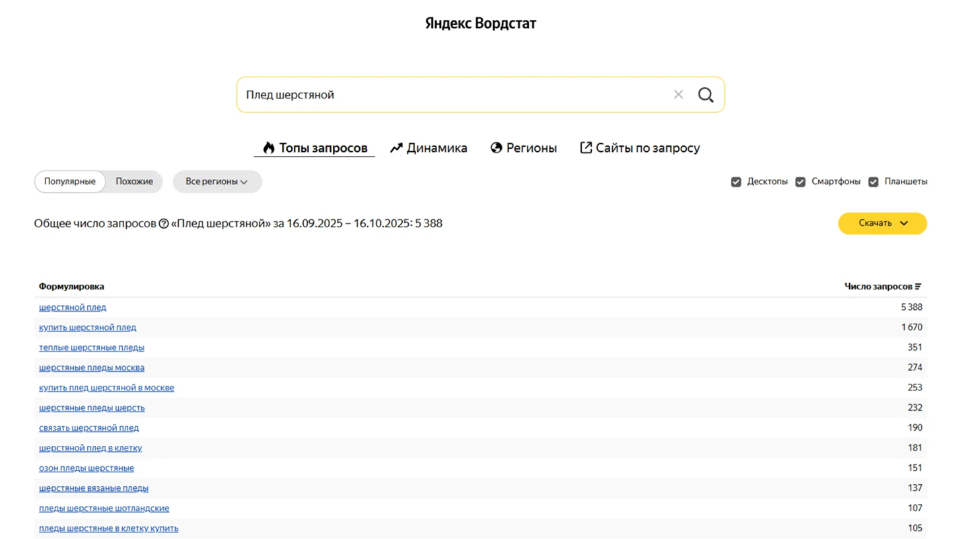Click the request count 1 670
980x539 pixels.
point(912,328)
